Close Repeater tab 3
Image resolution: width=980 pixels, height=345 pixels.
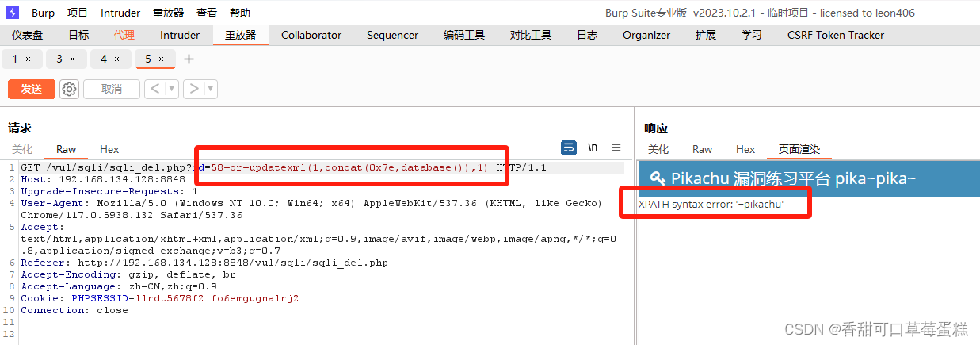[73, 59]
